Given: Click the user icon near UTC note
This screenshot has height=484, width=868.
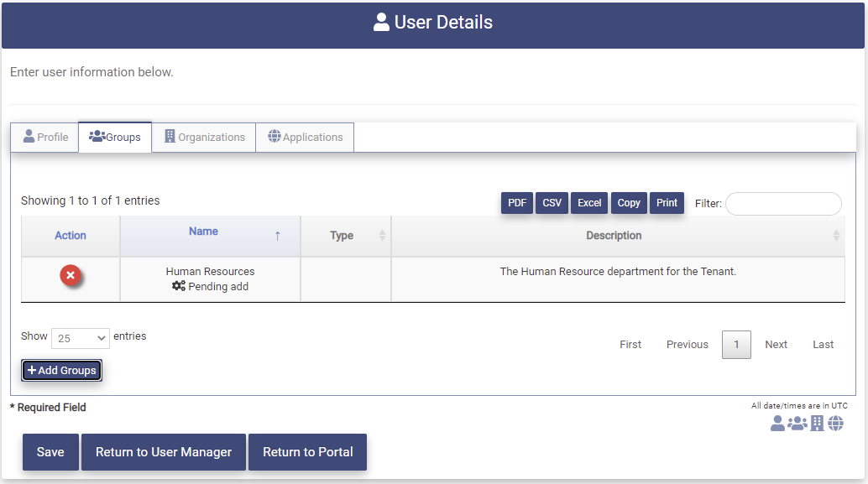Looking at the screenshot, I should click(x=777, y=423).
